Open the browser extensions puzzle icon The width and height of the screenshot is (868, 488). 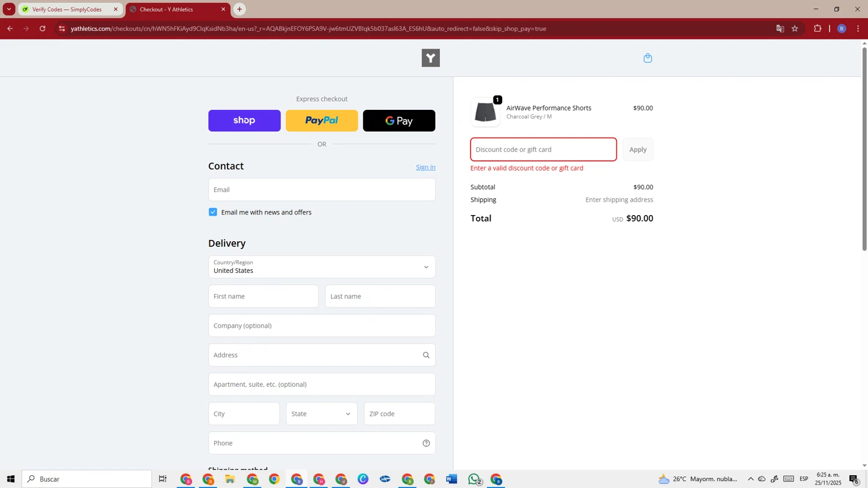click(817, 28)
